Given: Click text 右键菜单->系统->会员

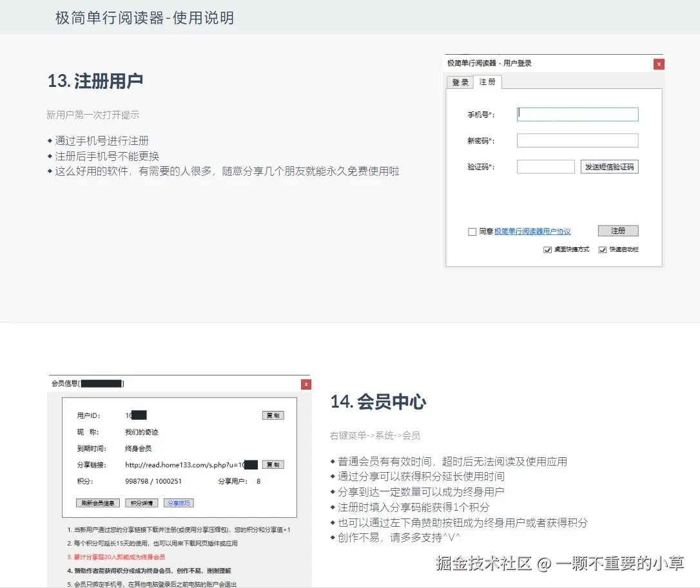Looking at the screenshot, I should tap(375, 435).
